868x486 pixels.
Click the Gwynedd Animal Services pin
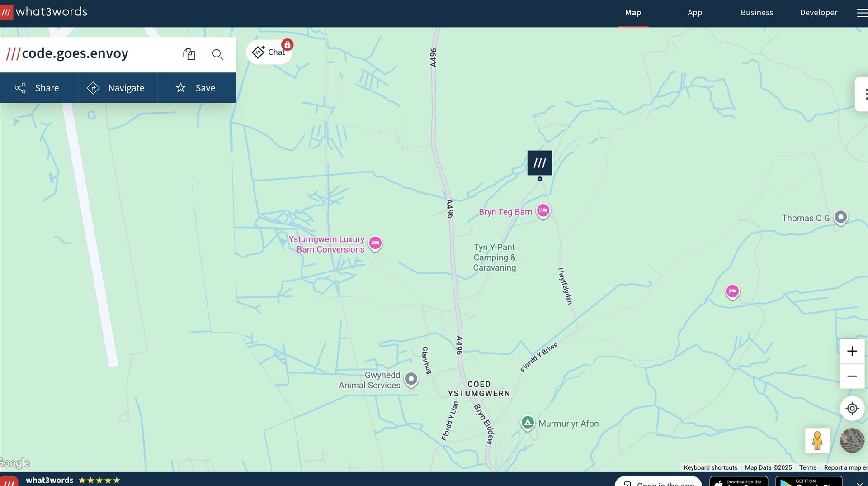[x=411, y=379]
